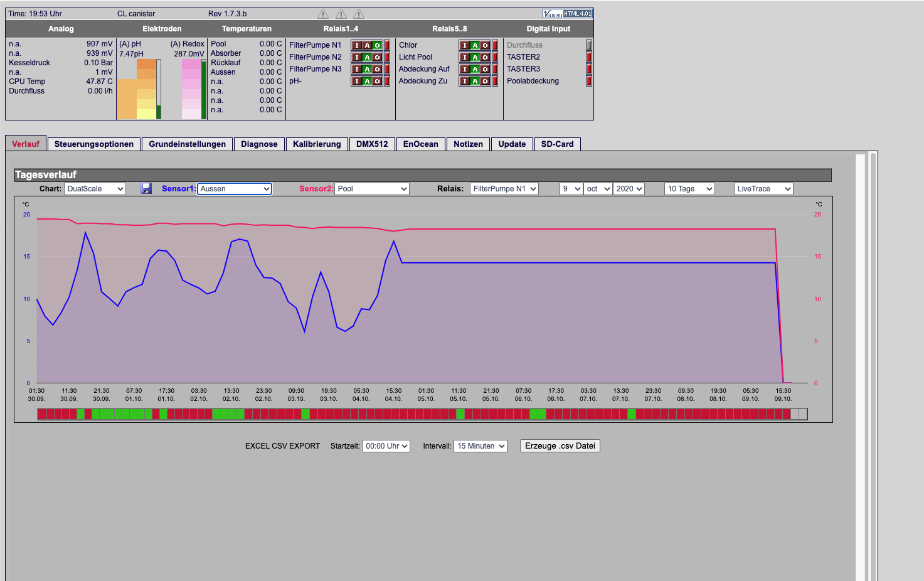Open the LiveTrace dropdown
This screenshot has height=581, width=924.
pyautogui.click(x=763, y=189)
